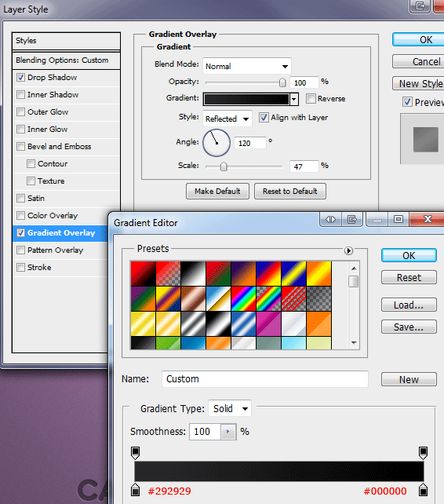Pick the red-to-black top-left gradient preset
Viewport: 444px width, 504px height.
coord(143,273)
